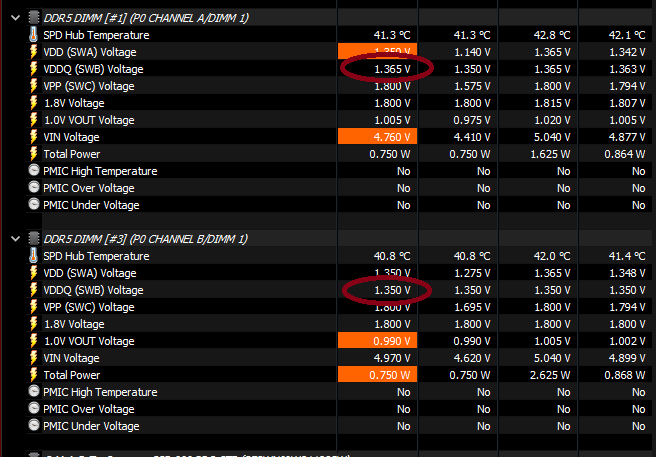The width and height of the screenshot is (656, 457).
Task: Select PMIC High Temperature label under DIMM [#1]
Action: point(100,171)
